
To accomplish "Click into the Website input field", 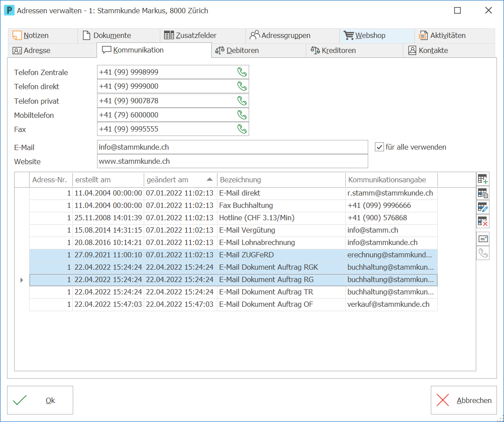I will click(x=232, y=161).
